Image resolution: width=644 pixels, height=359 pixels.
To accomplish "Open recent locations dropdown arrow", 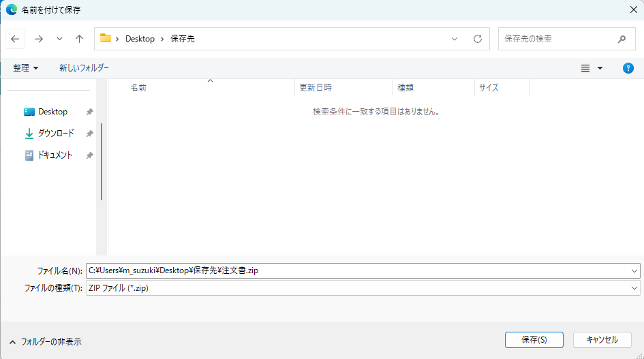I will [59, 39].
